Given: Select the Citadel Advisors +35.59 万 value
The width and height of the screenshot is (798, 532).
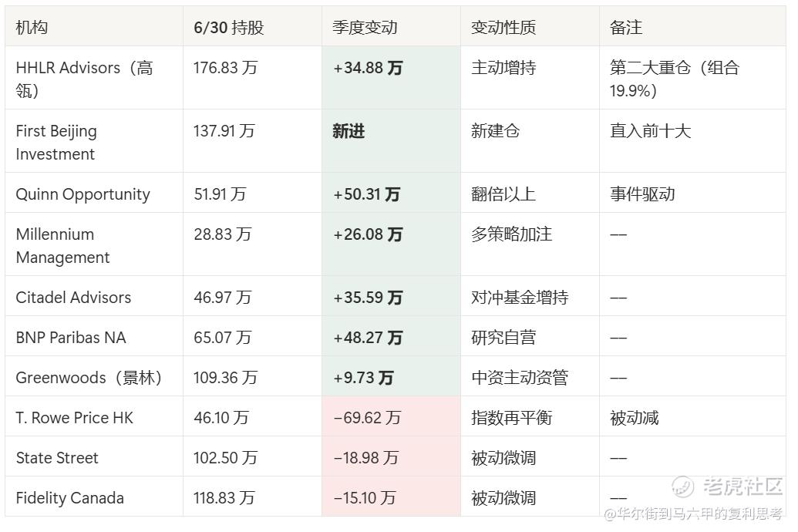Looking at the screenshot, I should [x=368, y=298].
